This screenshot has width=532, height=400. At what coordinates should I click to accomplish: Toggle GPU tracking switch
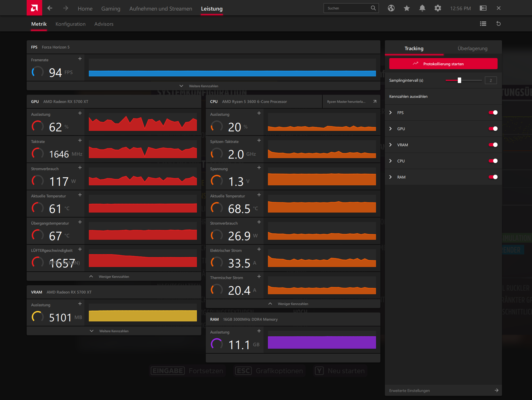click(x=493, y=129)
